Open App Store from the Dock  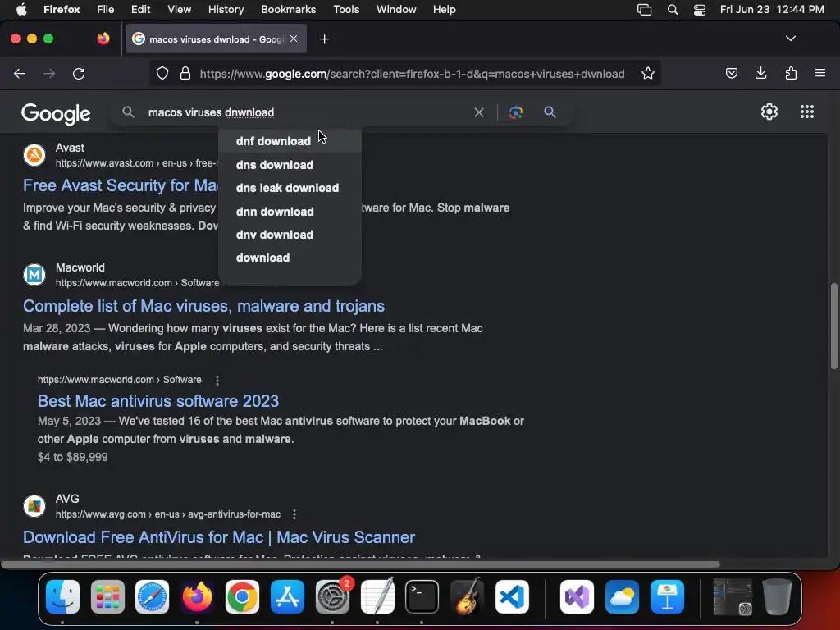pos(287,596)
